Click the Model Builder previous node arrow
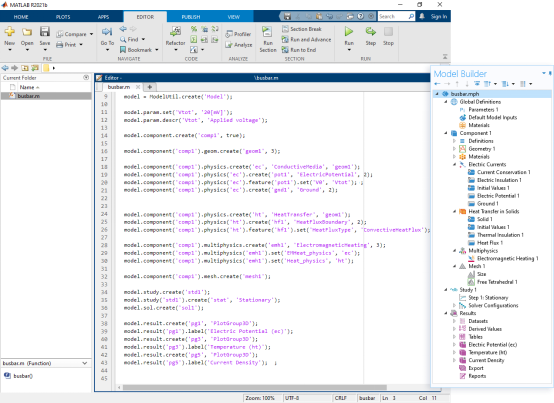The image size is (554, 403). pos(437,84)
